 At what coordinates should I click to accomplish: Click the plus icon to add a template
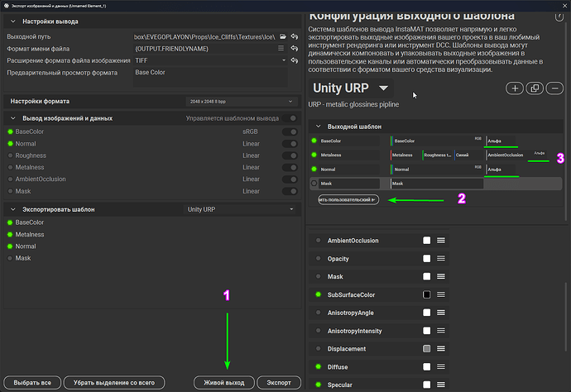[514, 88]
